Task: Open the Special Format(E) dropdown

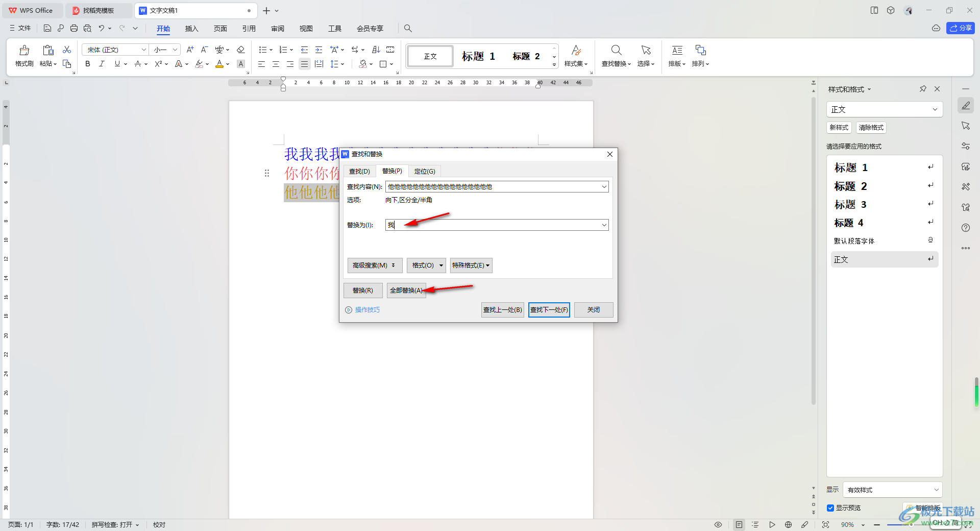Action: point(471,265)
